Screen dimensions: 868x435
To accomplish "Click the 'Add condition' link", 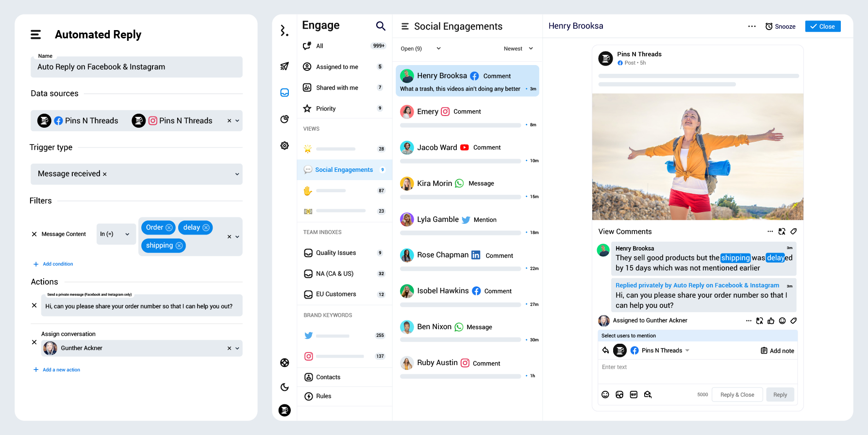I will point(58,264).
